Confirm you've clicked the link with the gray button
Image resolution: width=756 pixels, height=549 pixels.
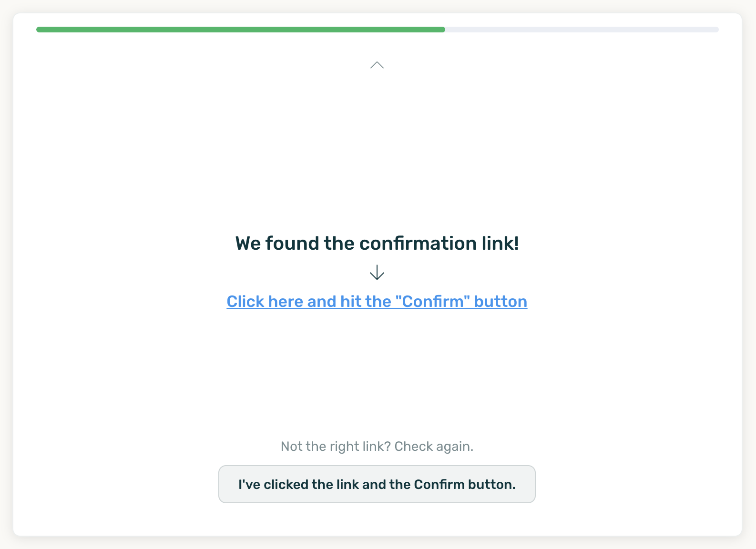click(377, 484)
